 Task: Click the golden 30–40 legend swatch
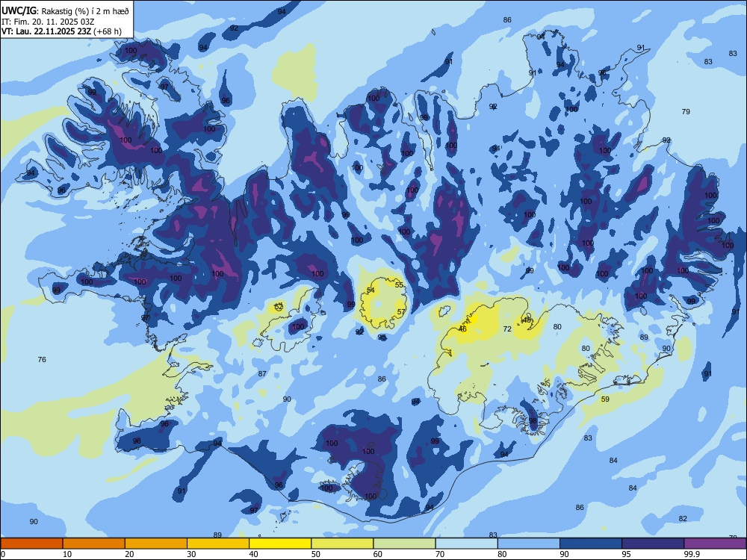pos(218,544)
